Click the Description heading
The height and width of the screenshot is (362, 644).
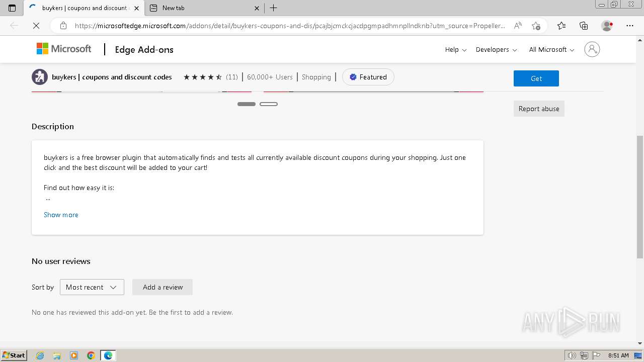53,126
